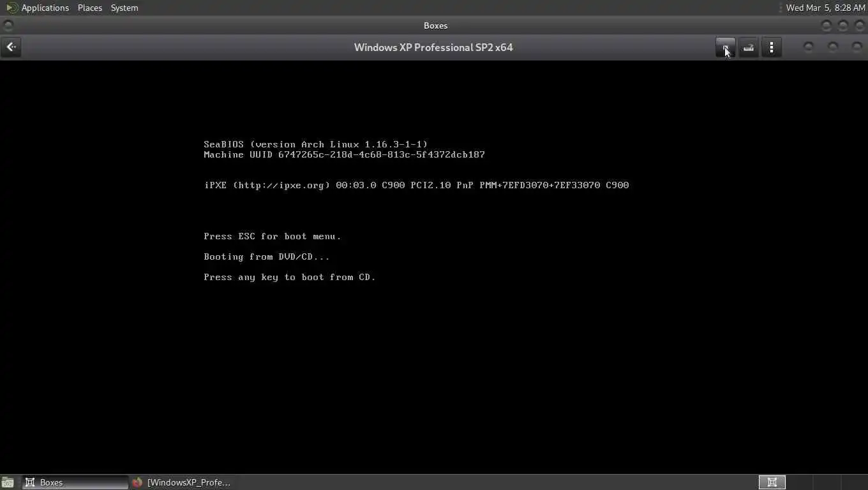
Task: Click the SeaBIOS version line
Action: coord(316,144)
